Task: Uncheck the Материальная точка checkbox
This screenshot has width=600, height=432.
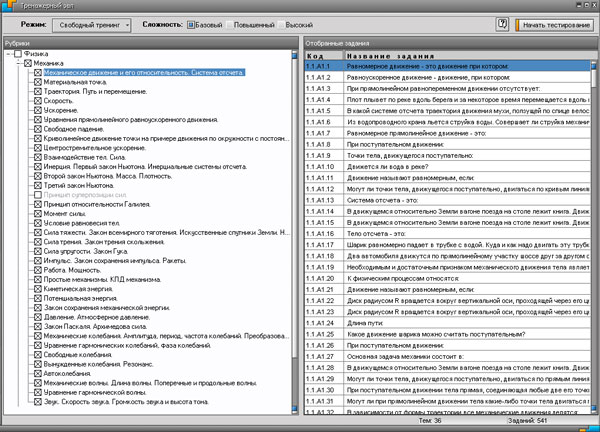Action: pos(38,82)
